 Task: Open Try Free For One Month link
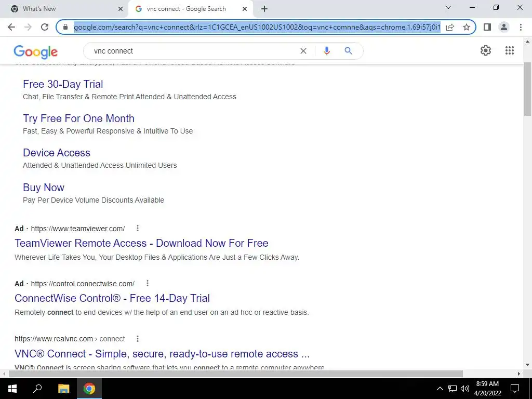(78, 118)
